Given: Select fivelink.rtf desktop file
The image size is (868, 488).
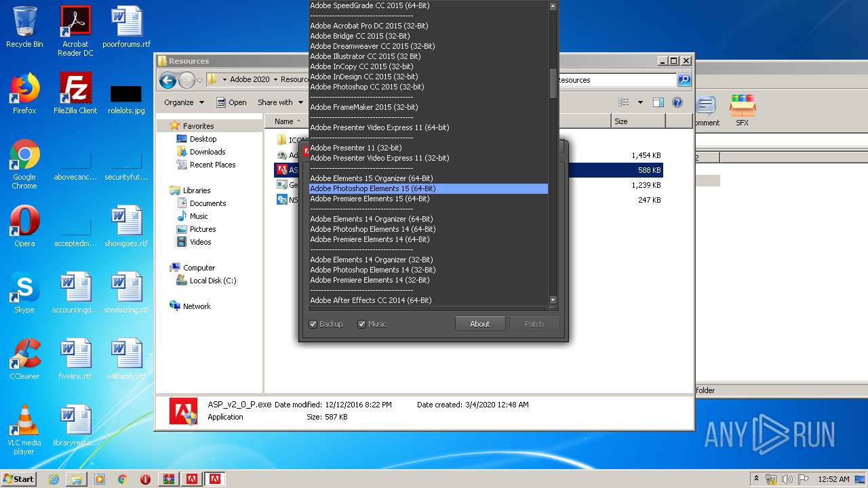Looking at the screenshot, I should point(75,359).
